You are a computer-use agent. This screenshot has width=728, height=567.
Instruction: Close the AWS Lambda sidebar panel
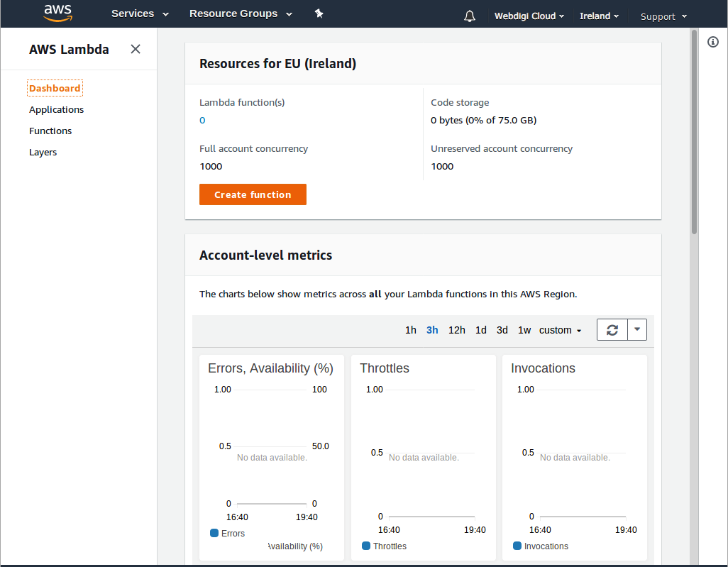(135, 49)
